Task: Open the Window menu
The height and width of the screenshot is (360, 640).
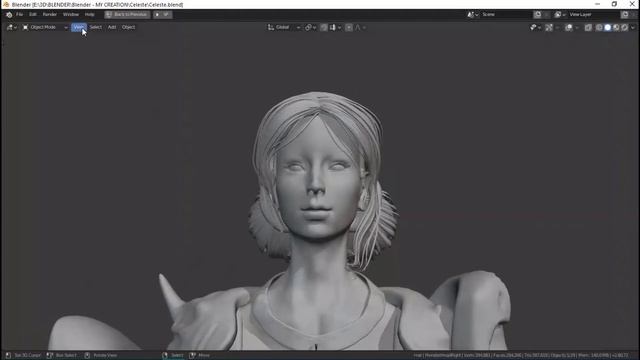Action: pyautogui.click(x=71, y=14)
